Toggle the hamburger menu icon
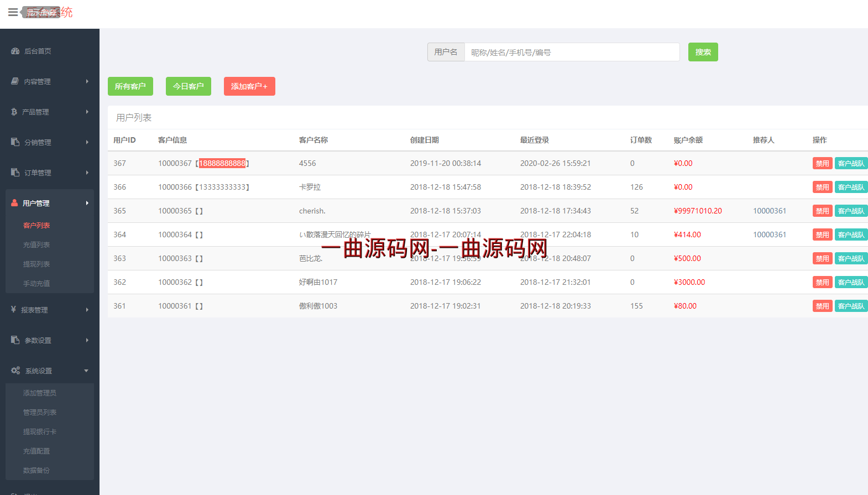The width and height of the screenshot is (868, 495). point(13,12)
